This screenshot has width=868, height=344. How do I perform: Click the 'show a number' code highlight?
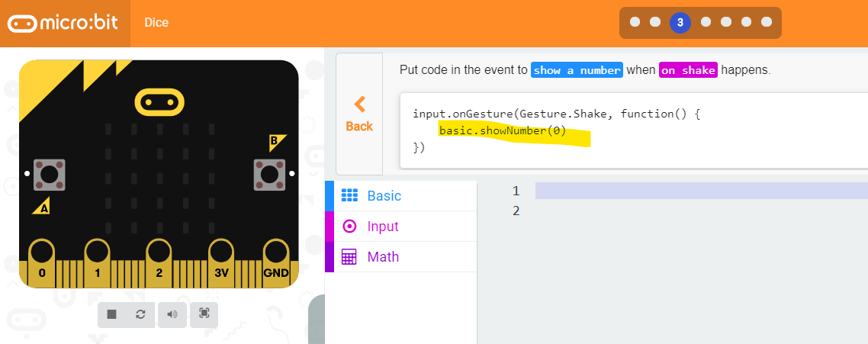coord(577,70)
